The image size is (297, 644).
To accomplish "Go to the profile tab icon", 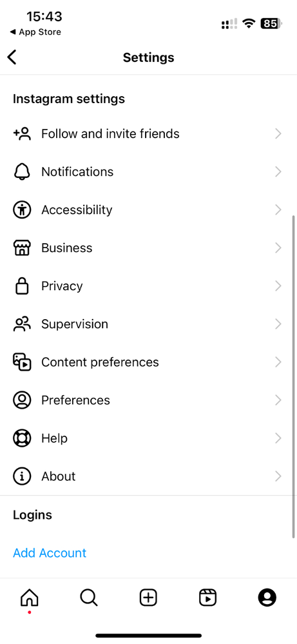I will tap(267, 597).
